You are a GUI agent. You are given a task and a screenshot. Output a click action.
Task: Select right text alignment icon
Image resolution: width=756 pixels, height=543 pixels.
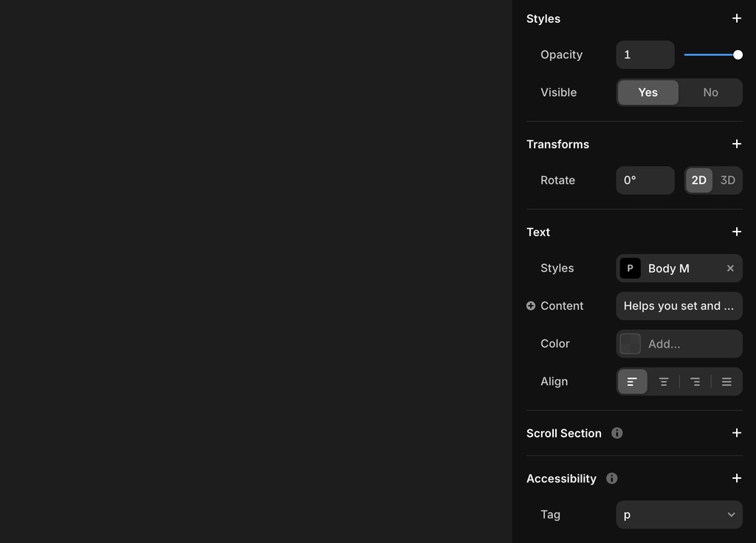[x=695, y=381]
